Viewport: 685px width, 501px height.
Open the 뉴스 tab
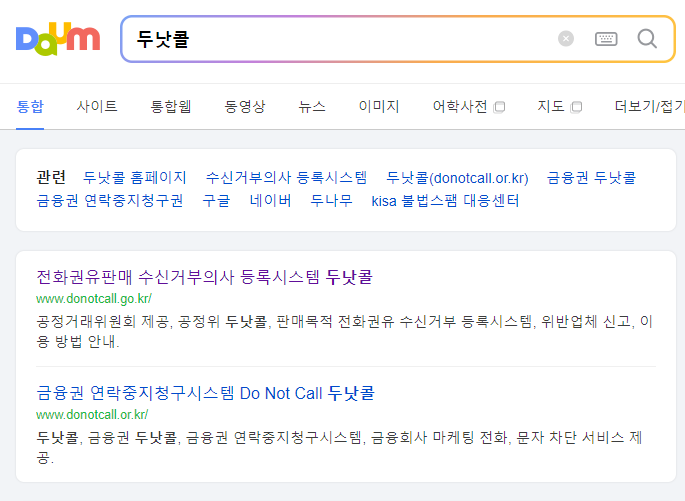coord(312,106)
